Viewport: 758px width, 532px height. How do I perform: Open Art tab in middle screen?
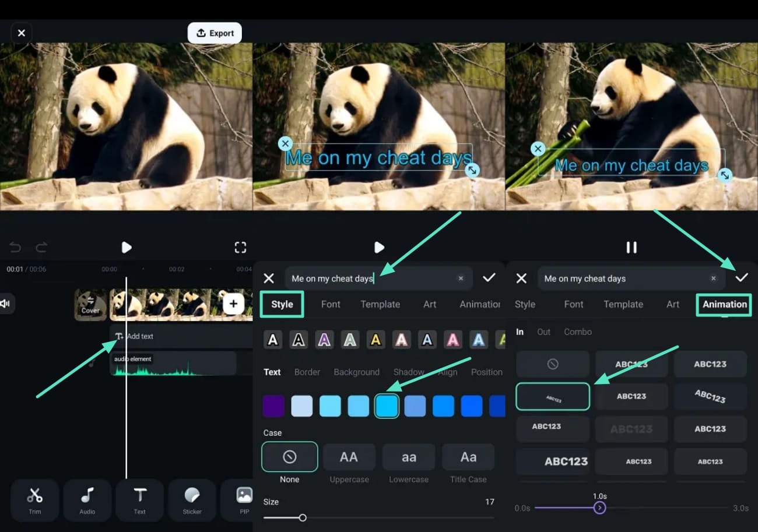coord(430,304)
